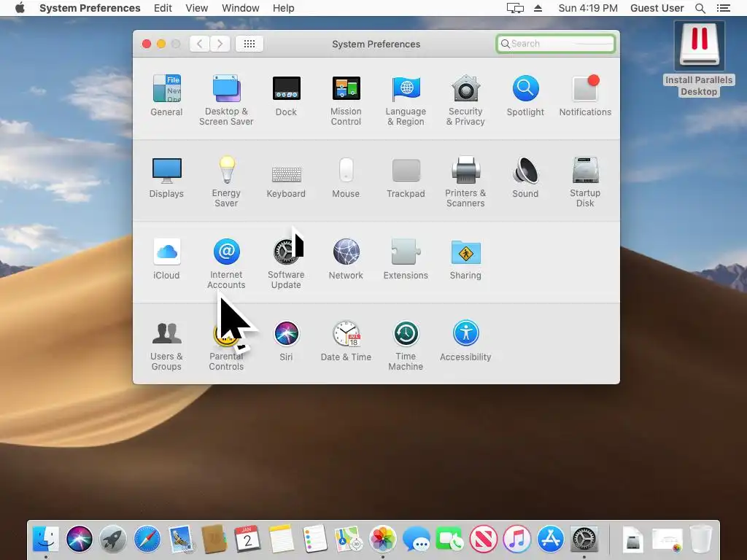
Task: Open Maps from the Dock
Action: coord(348,539)
